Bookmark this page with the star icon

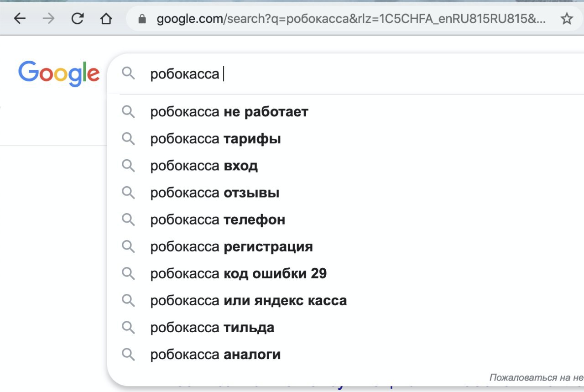click(x=567, y=19)
